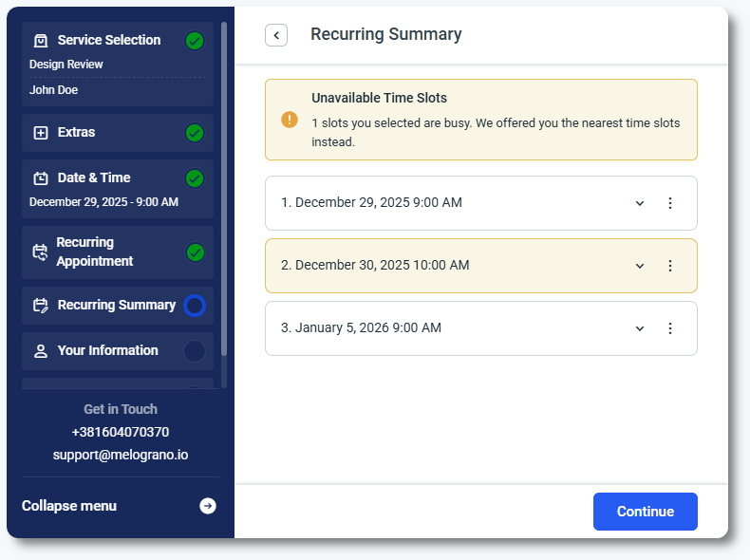This screenshot has width=750, height=560.
Task: Expand the December 30, 2025 10:00 AM slot
Action: coord(639,266)
